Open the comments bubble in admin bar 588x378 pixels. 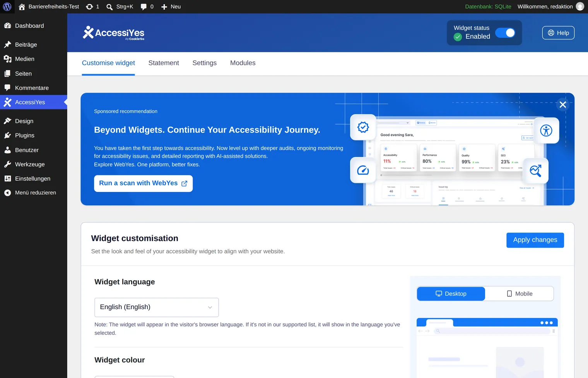(144, 7)
